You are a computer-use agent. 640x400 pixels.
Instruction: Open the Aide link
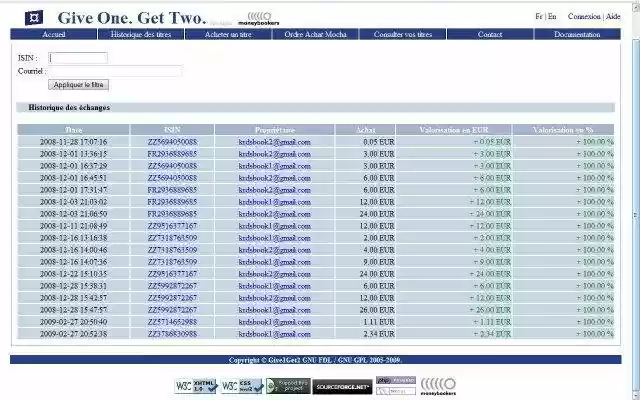click(x=613, y=17)
